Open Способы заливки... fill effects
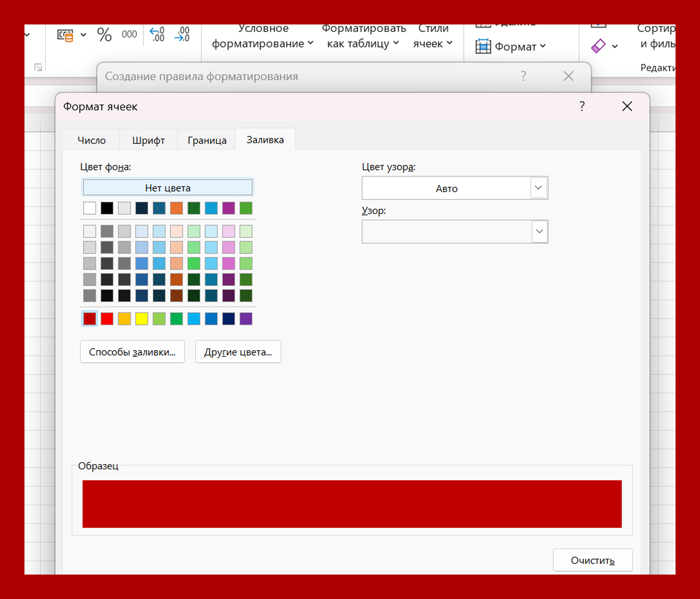Image resolution: width=700 pixels, height=599 pixels. coord(132,352)
